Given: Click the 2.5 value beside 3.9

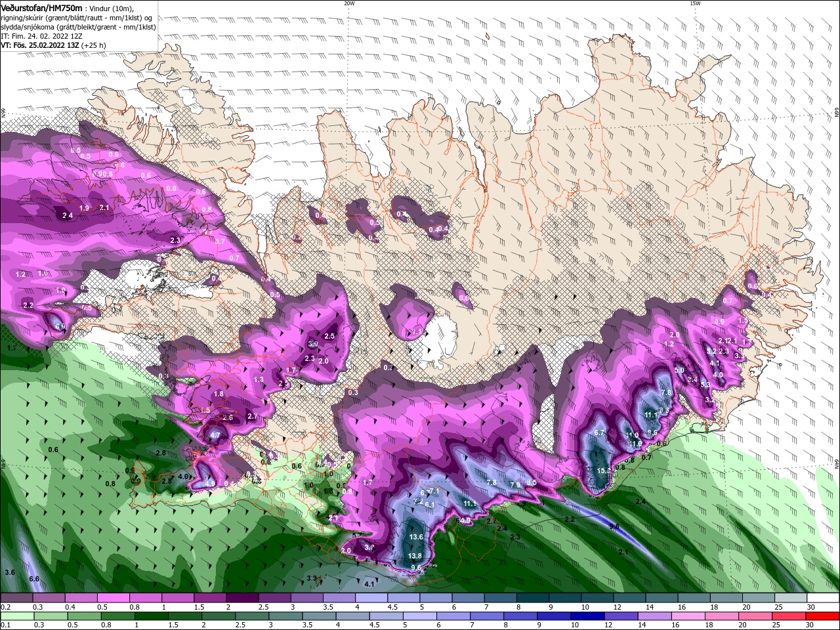Looking at the screenshot, I should [x=329, y=336].
